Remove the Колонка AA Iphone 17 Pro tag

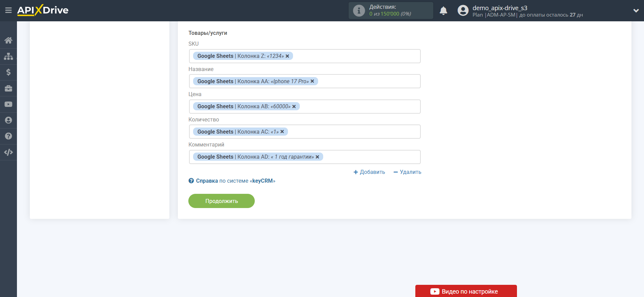pyautogui.click(x=312, y=81)
